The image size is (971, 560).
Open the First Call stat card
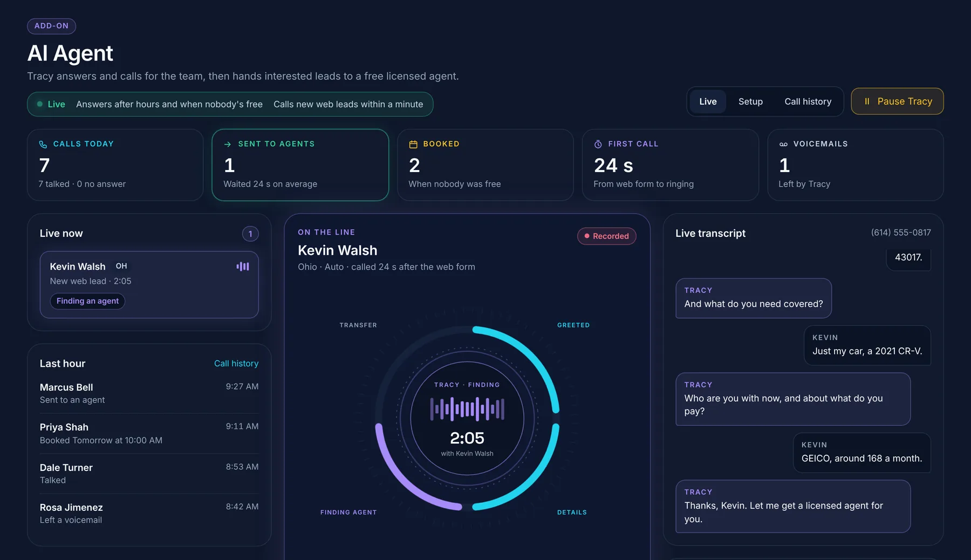tap(670, 165)
